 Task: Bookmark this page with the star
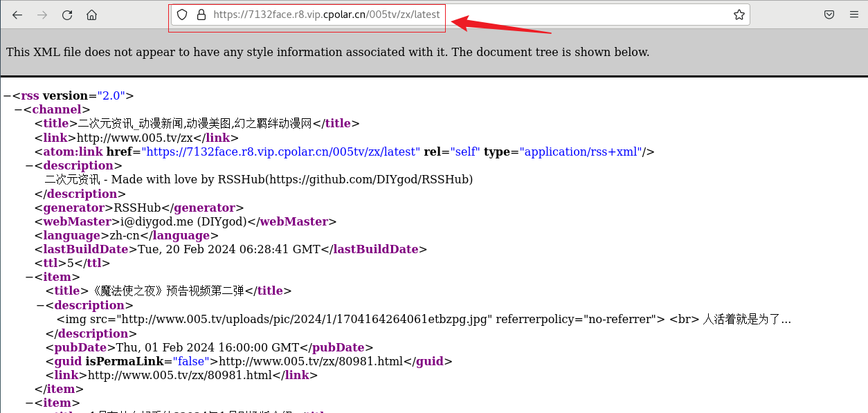point(739,15)
